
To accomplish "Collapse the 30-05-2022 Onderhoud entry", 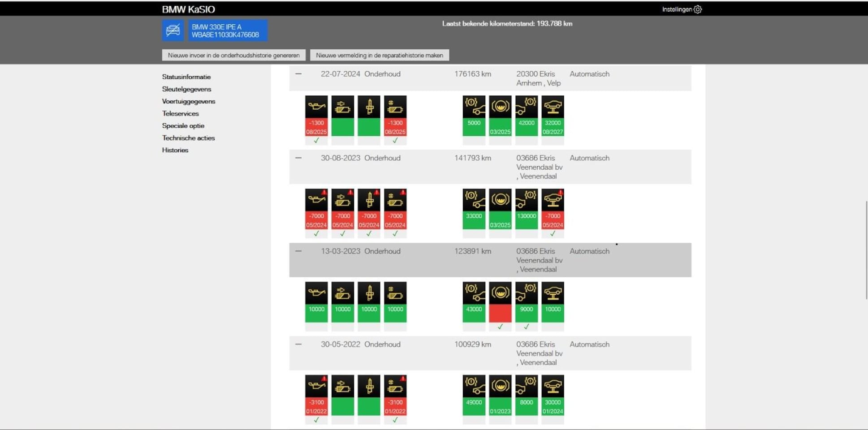I will click(x=298, y=344).
